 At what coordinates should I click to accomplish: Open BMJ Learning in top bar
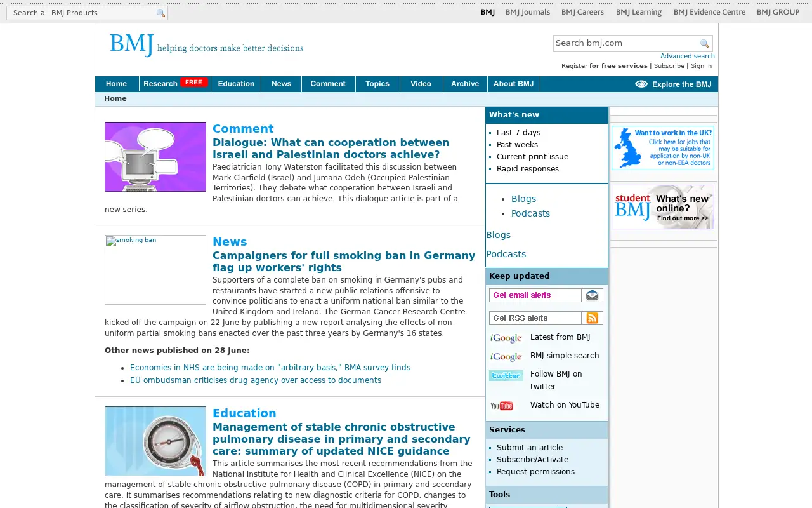(639, 12)
